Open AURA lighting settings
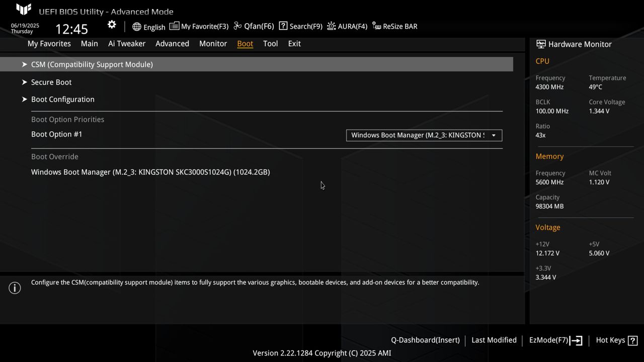The height and width of the screenshot is (362, 644). 347,26
